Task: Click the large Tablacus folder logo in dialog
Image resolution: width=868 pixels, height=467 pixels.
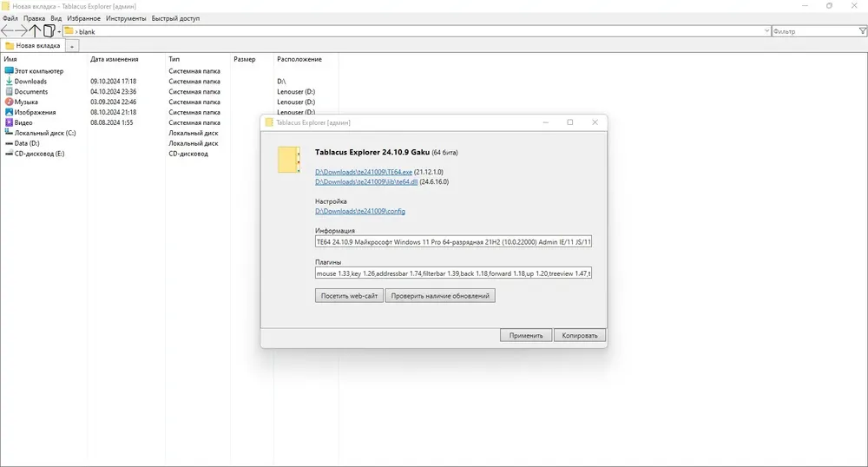Action: coord(289,160)
